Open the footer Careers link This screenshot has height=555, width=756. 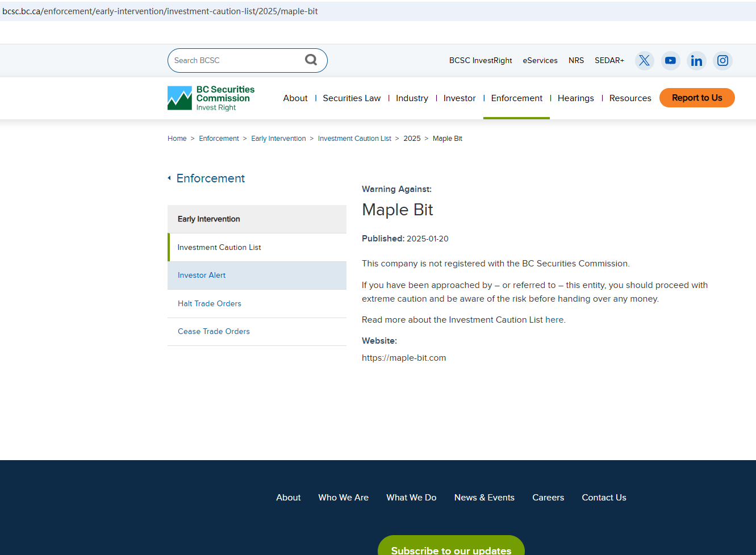(548, 498)
